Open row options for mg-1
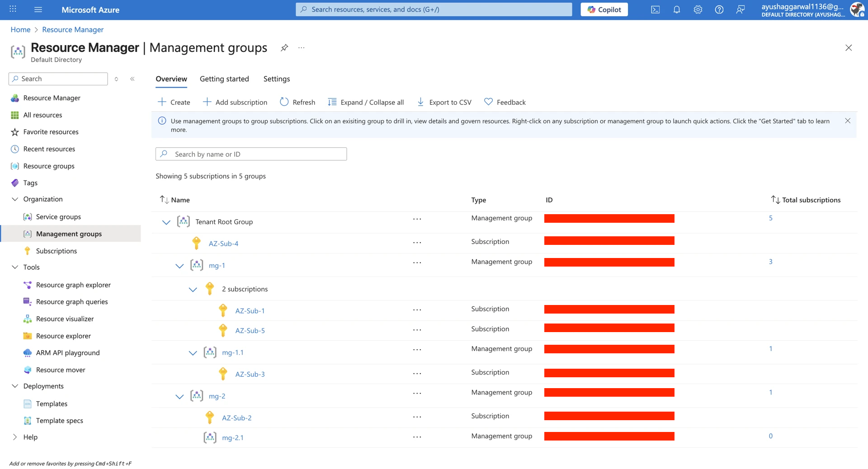Screen dimensions: 868x469 coord(417,262)
